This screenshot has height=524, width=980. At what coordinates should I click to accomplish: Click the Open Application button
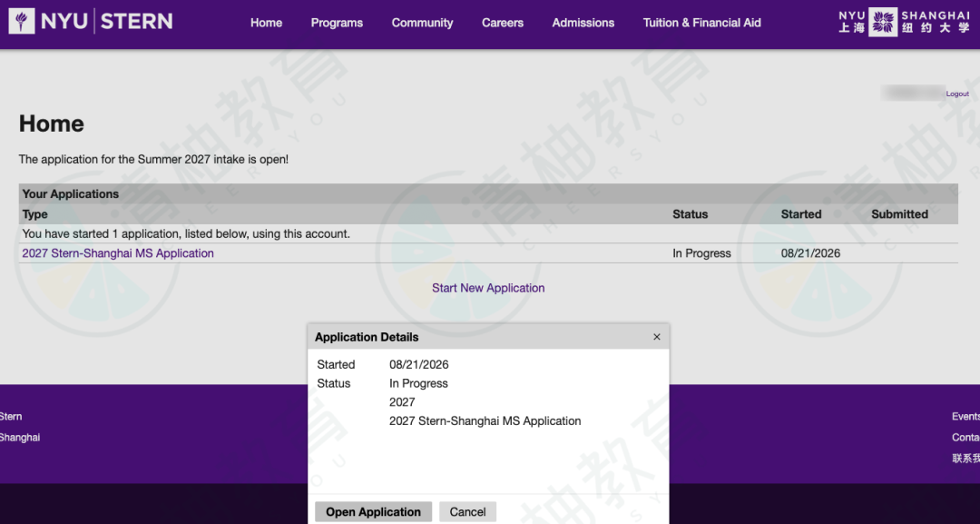(x=373, y=512)
